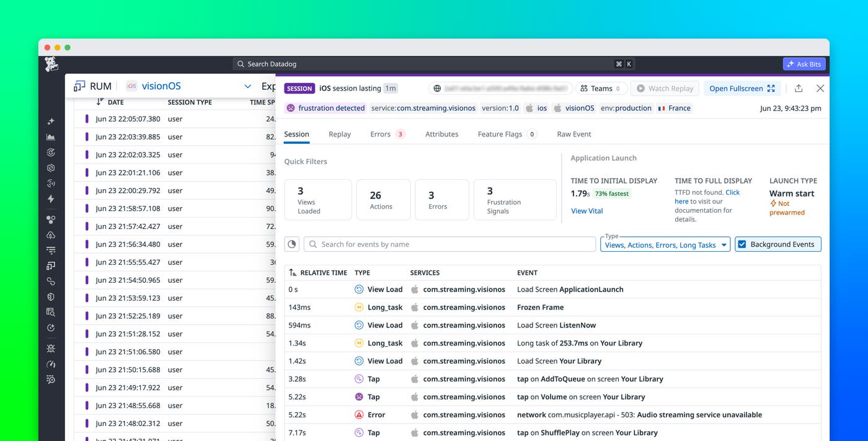868x441 pixels.
Task: Open the Attributes tab
Action: click(x=442, y=134)
